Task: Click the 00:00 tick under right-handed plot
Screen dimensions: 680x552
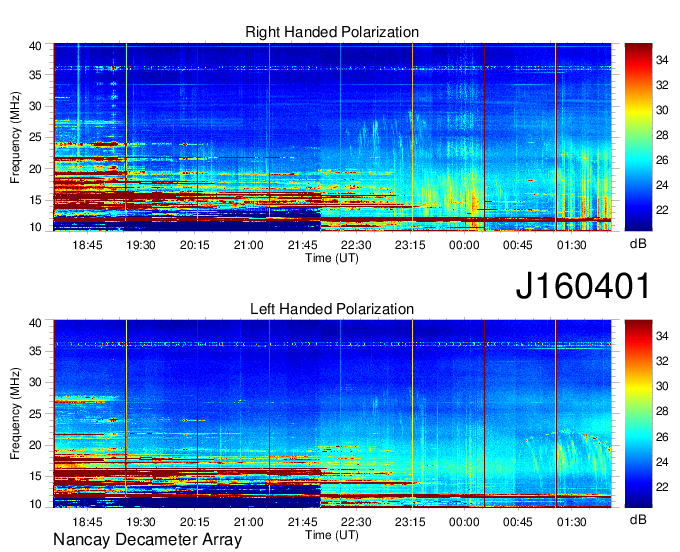Action: (x=464, y=245)
